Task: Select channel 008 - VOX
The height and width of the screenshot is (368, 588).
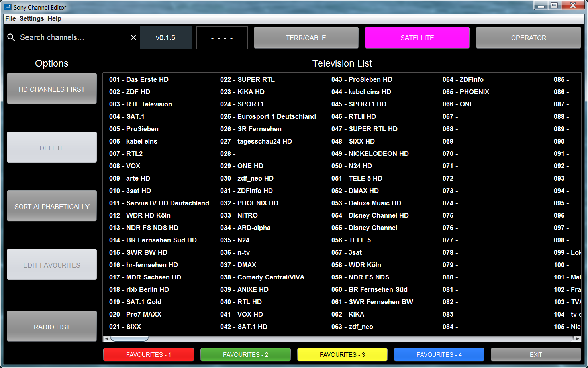Action: pyautogui.click(x=125, y=166)
